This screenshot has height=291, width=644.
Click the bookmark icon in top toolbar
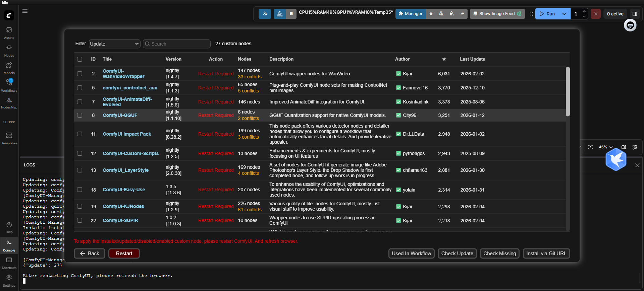click(291, 14)
